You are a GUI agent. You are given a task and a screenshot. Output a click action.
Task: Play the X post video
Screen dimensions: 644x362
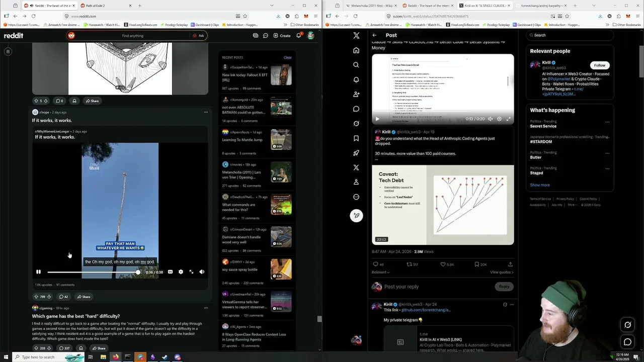tap(377, 119)
